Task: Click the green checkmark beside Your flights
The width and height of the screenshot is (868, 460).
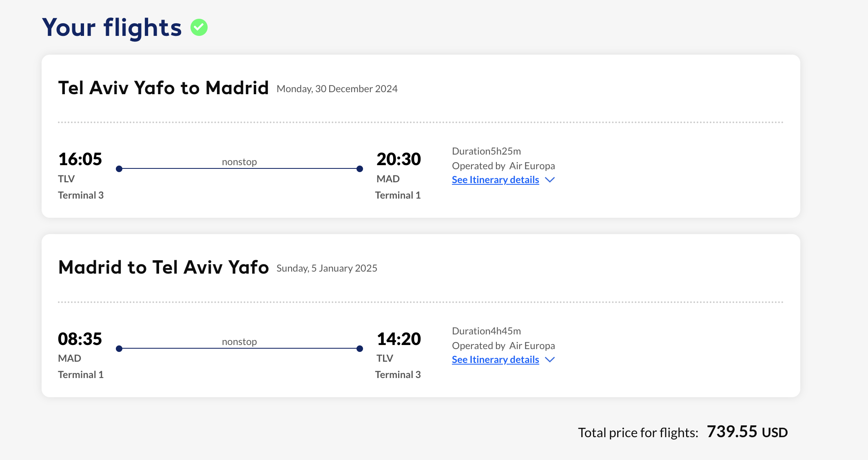Action: (x=199, y=27)
